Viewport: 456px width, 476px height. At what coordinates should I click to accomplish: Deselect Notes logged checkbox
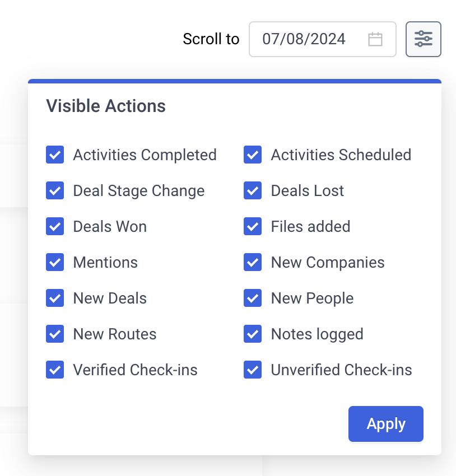pyautogui.click(x=253, y=334)
